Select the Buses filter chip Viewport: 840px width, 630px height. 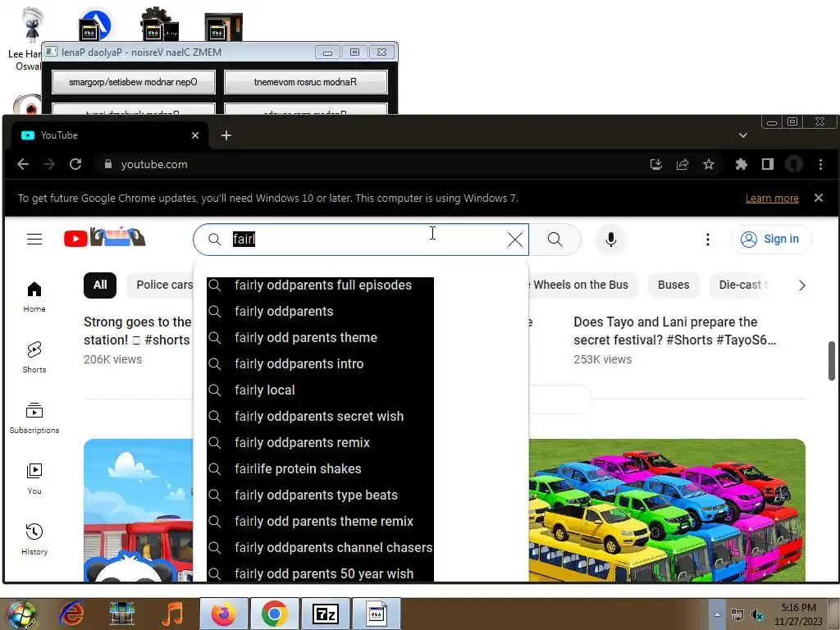click(673, 285)
